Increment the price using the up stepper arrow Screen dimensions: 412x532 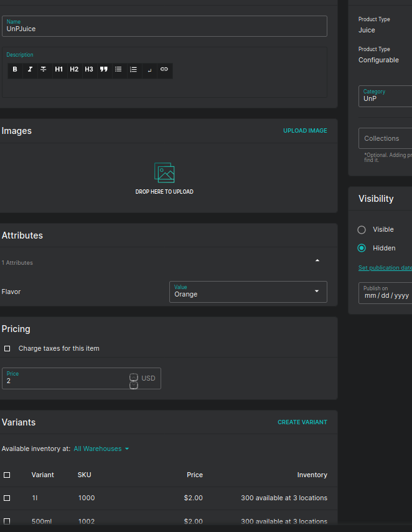pos(134,377)
